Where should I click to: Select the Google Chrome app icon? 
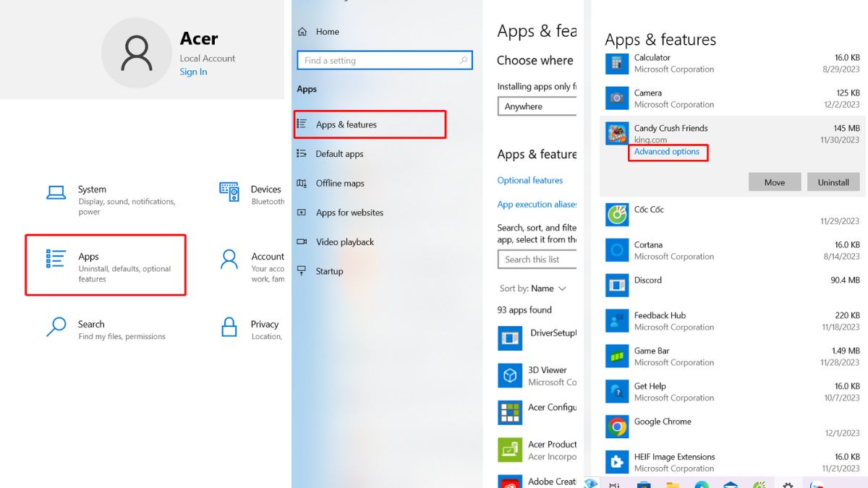coord(617,427)
